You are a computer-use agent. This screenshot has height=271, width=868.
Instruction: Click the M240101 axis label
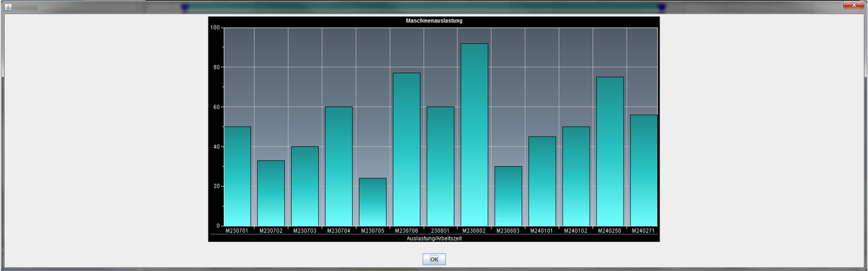pos(543,231)
